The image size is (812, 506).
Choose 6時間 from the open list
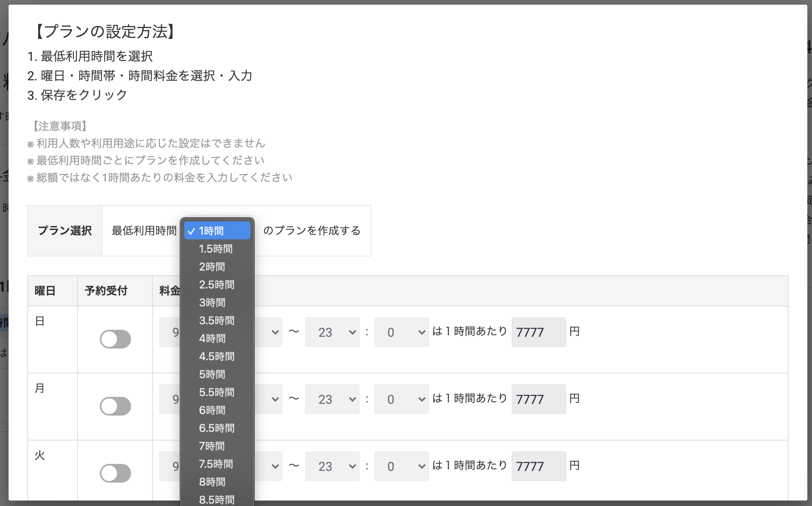tap(212, 410)
